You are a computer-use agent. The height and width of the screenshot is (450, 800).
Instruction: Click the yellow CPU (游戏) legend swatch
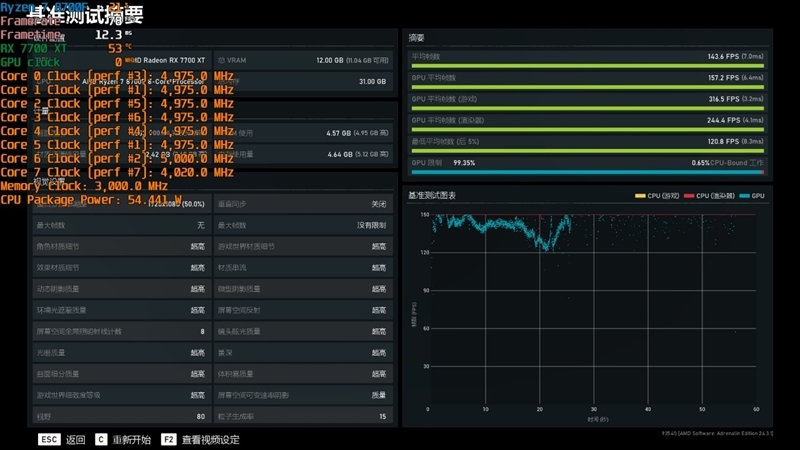tap(640, 196)
